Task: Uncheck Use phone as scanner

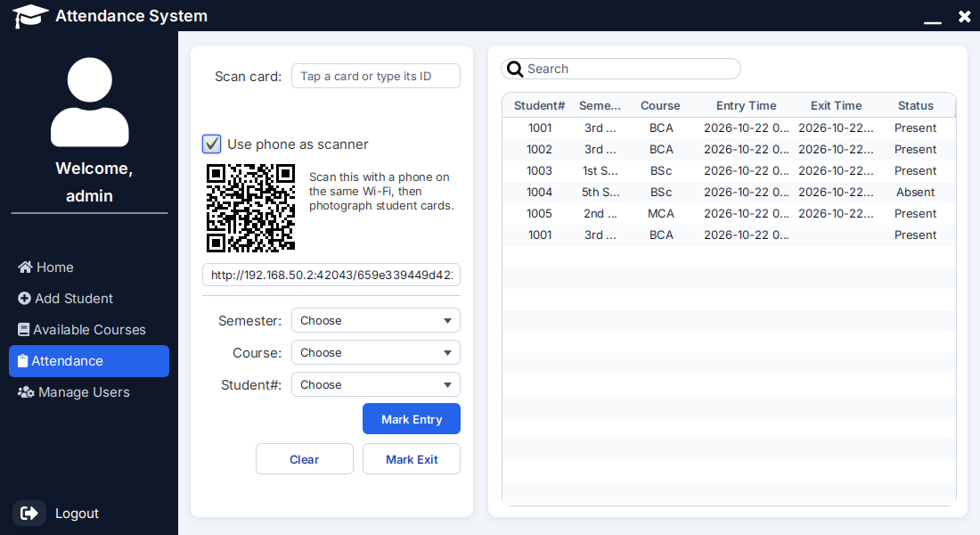Action: pos(212,144)
